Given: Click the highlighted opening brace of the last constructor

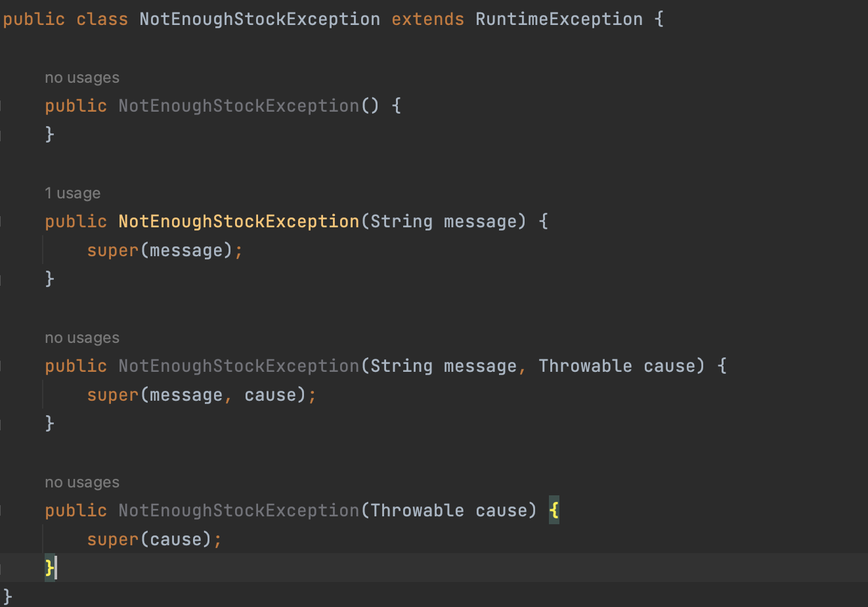Looking at the screenshot, I should (x=554, y=510).
